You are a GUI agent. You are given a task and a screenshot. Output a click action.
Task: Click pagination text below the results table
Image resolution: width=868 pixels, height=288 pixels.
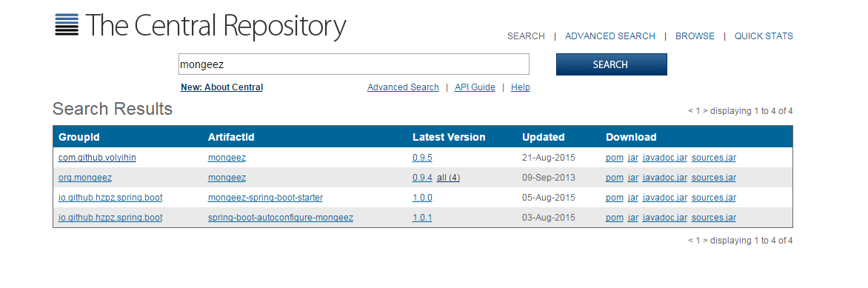[x=740, y=241]
